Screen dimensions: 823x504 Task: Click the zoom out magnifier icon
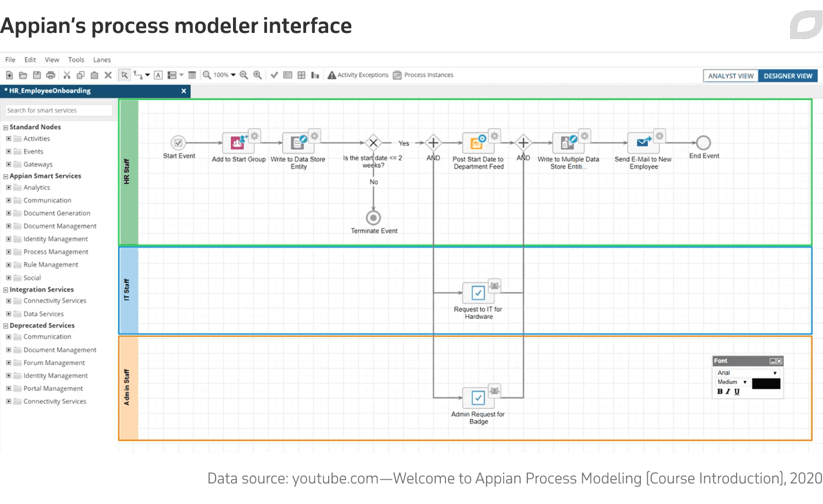tap(244, 75)
